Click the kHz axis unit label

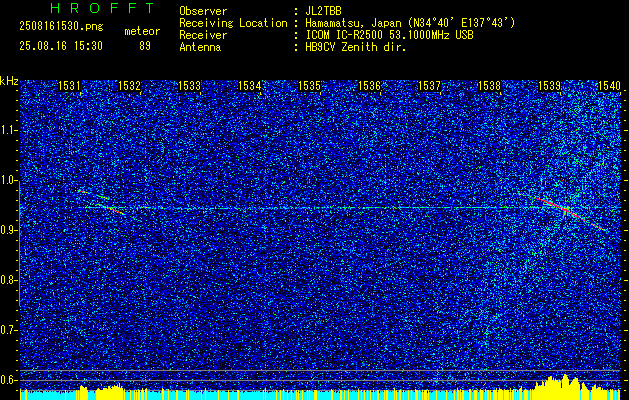click(x=9, y=81)
